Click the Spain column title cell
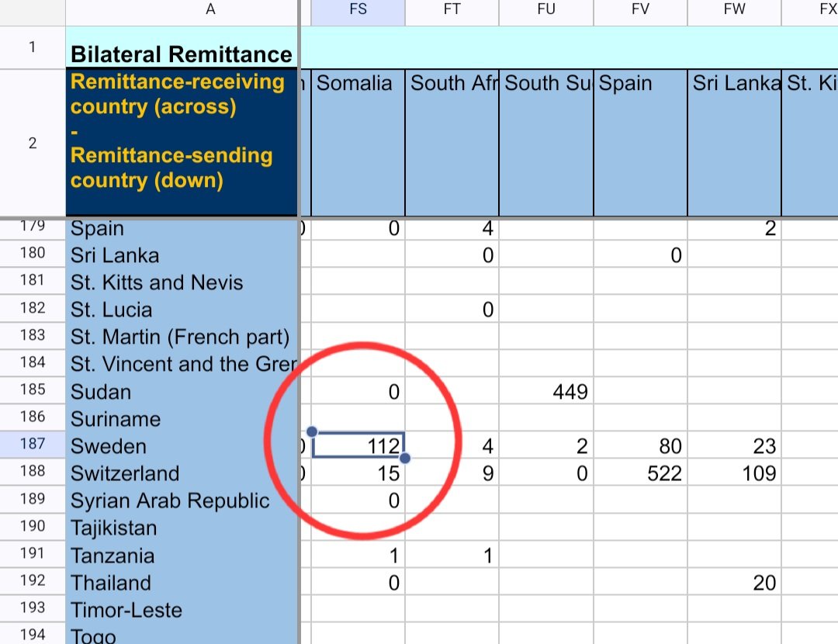Image resolution: width=838 pixels, height=644 pixels. (x=640, y=143)
